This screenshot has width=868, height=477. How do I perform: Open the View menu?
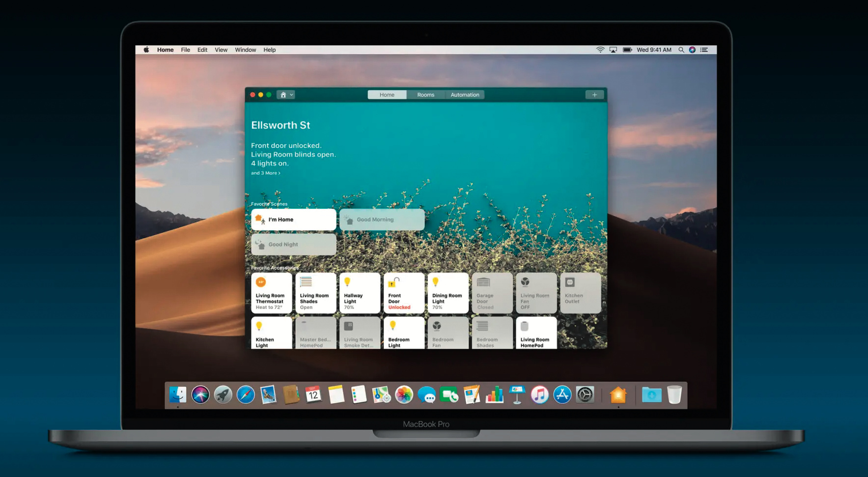221,50
